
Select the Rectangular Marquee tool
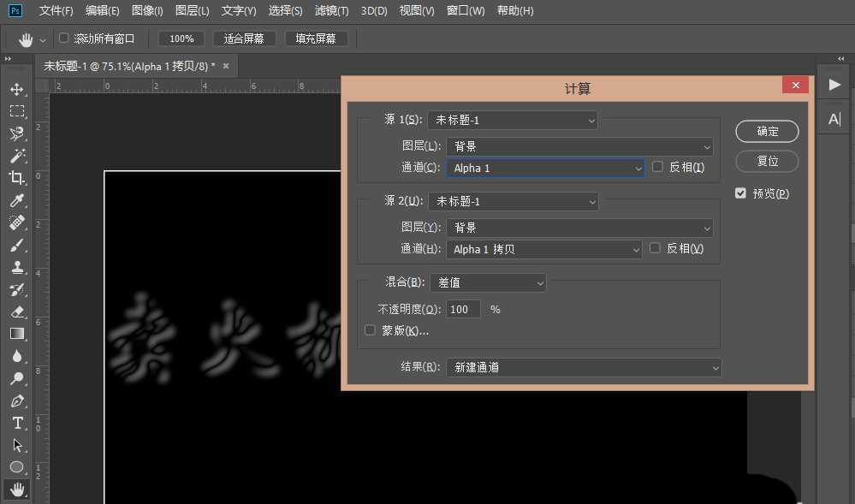pyautogui.click(x=17, y=110)
